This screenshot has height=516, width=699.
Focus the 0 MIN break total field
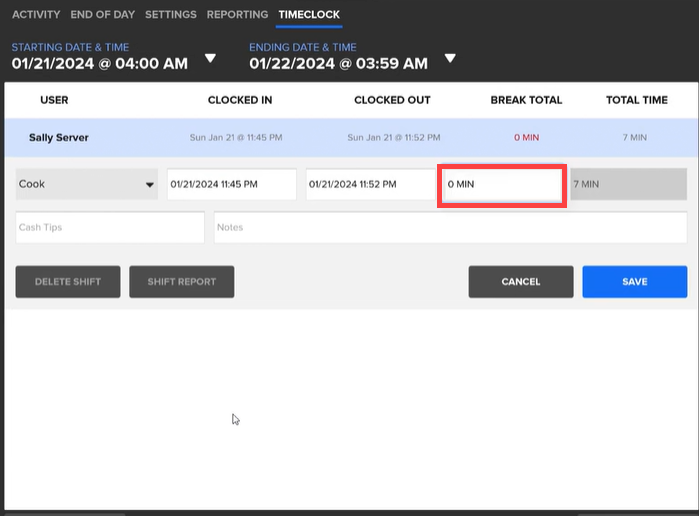tap(502, 185)
